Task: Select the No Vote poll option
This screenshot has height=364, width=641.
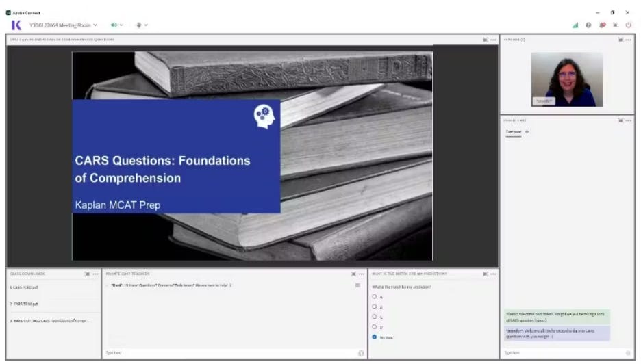Action: [x=374, y=337]
